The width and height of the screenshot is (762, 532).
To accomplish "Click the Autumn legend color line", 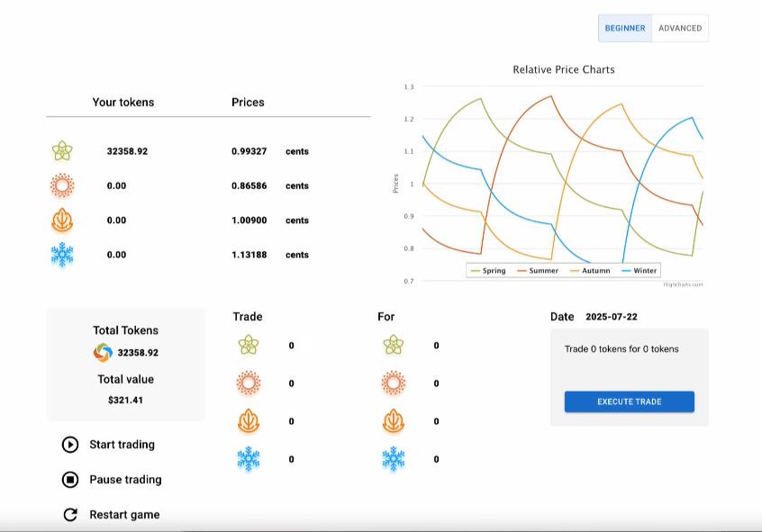I will (x=574, y=270).
